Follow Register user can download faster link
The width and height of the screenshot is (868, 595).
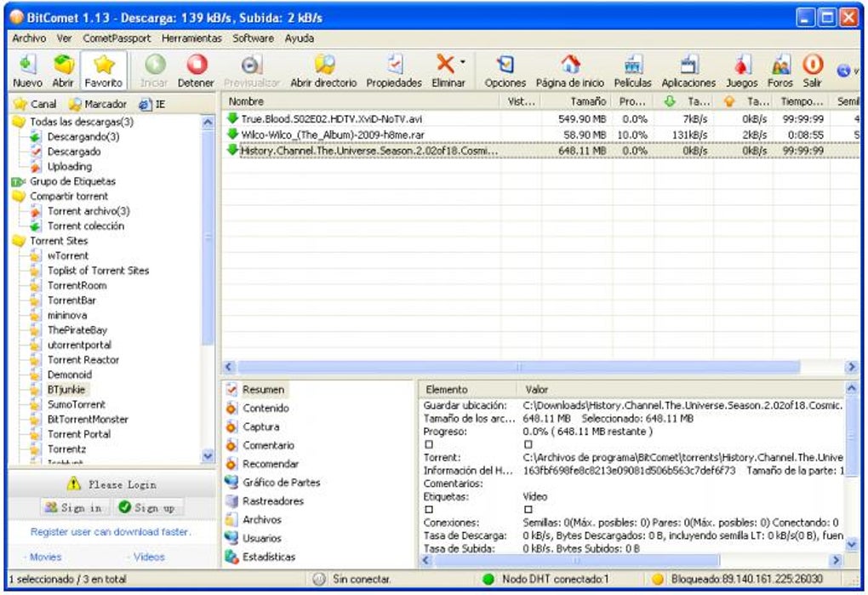111,532
